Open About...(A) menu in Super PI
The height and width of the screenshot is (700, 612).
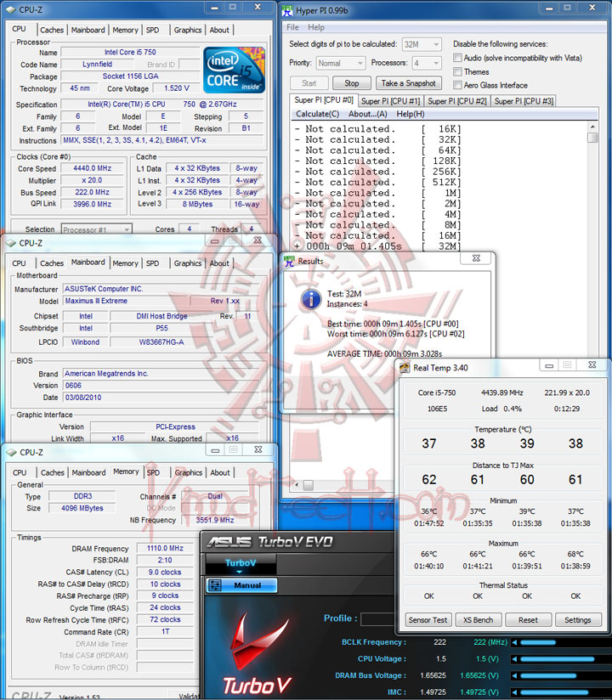click(368, 114)
